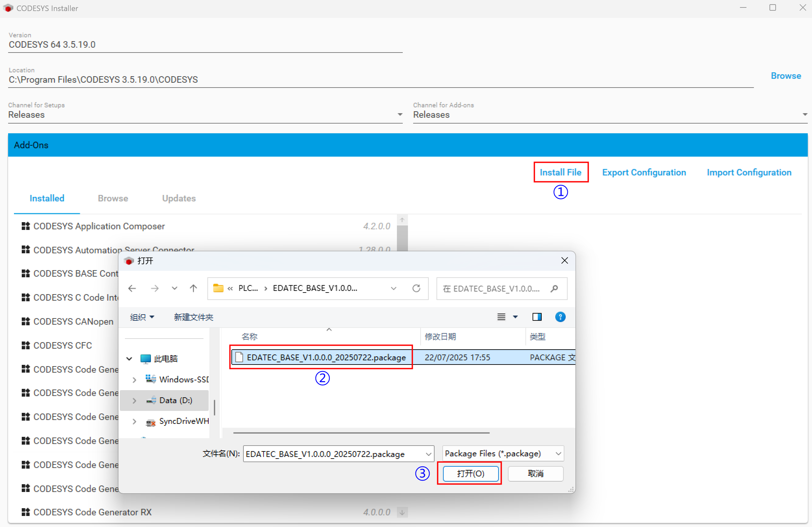This screenshot has width=812, height=527.
Task: Click the help question mark icon
Action: click(560, 317)
